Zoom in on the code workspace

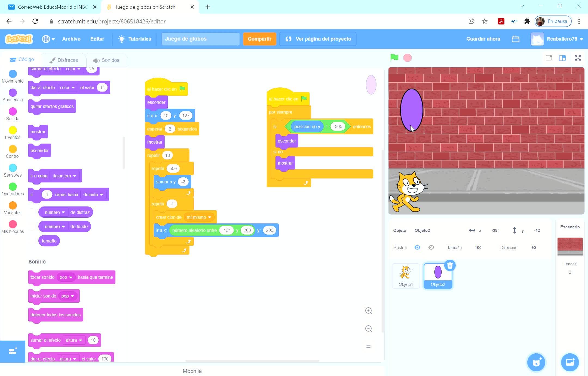click(368, 311)
